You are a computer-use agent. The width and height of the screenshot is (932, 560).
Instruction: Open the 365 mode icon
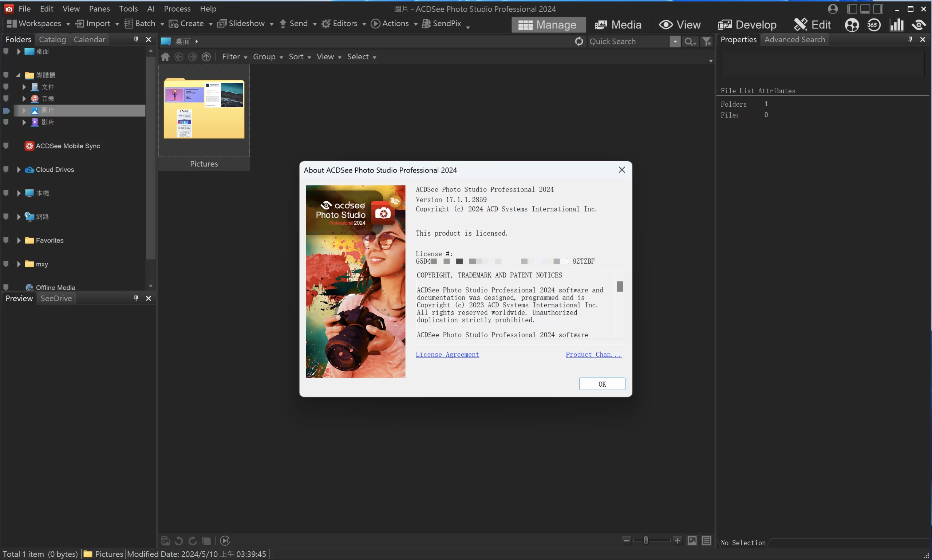pyautogui.click(x=873, y=25)
